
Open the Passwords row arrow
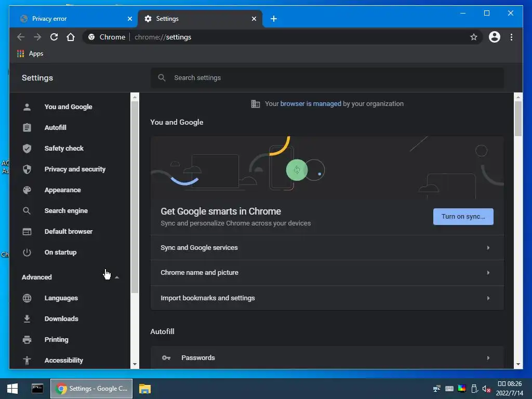pyautogui.click(x=488, y=357)
